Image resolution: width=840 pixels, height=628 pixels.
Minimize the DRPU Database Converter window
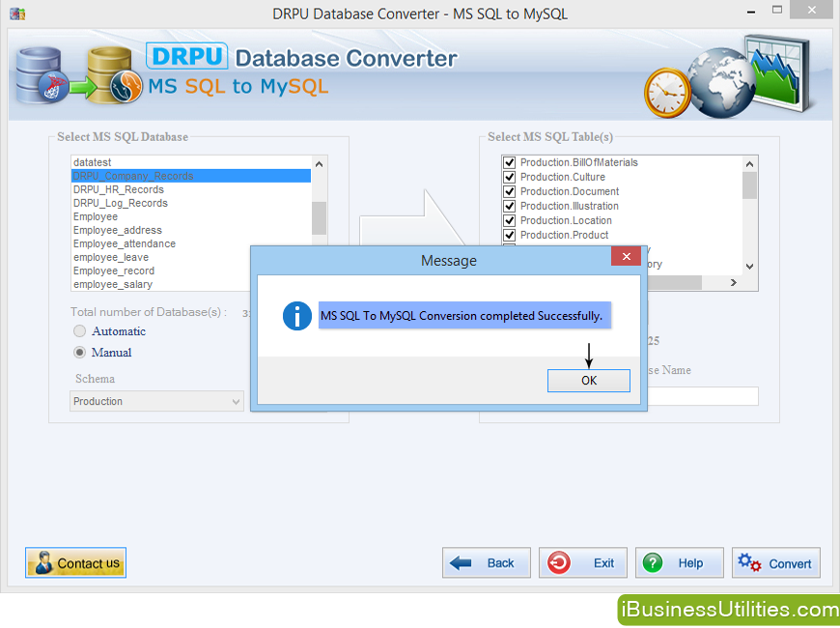point(751,11)
